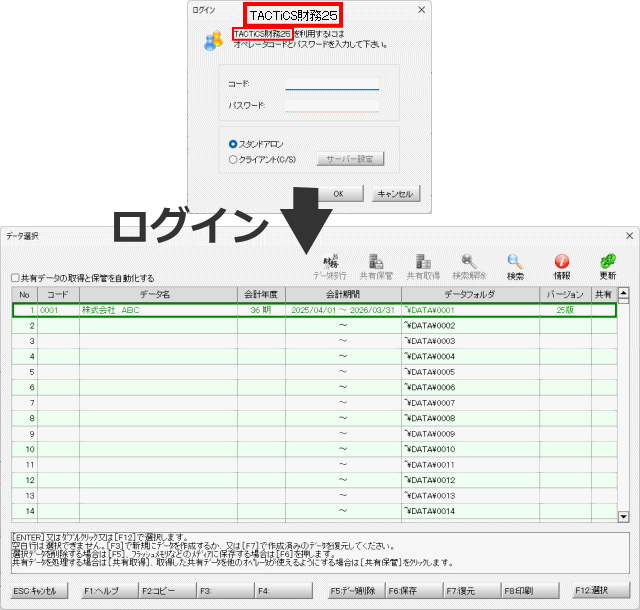
Task: Close the データ選択 window
Action: pos(629,236)
